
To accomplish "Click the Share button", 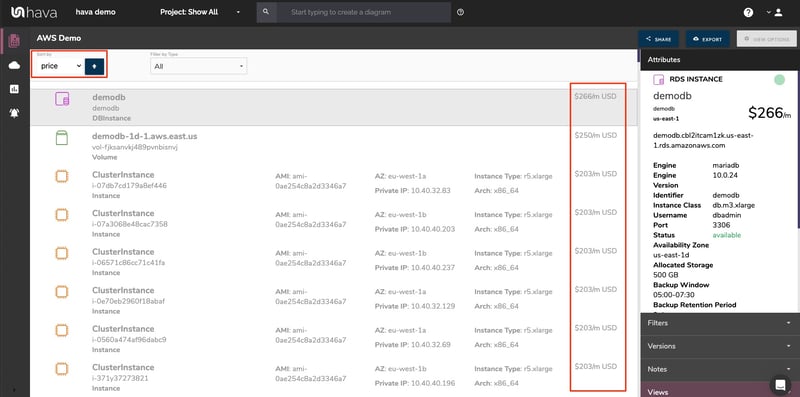I will 658,39.
